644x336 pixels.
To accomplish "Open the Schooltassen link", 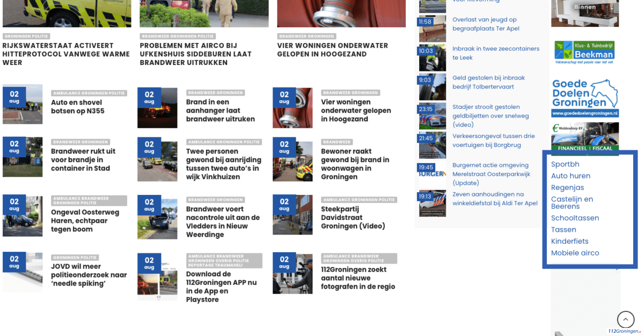I will coord(575,218).
